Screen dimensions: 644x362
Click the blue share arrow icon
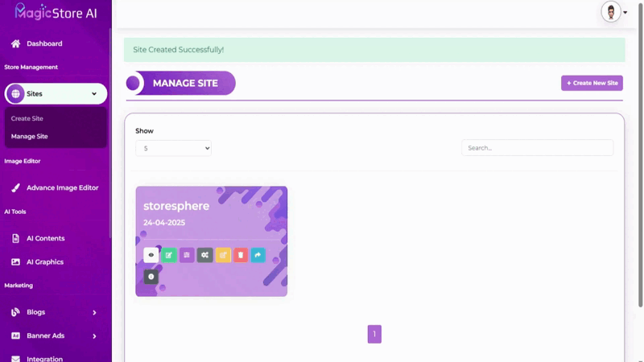pyautogui.click(x=258, y=255)
